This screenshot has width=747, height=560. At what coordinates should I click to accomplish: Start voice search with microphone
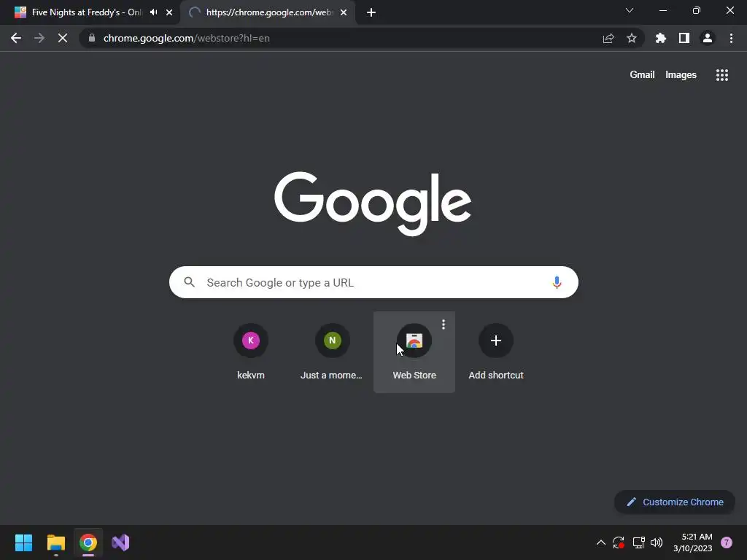click(x=557, y=282)
